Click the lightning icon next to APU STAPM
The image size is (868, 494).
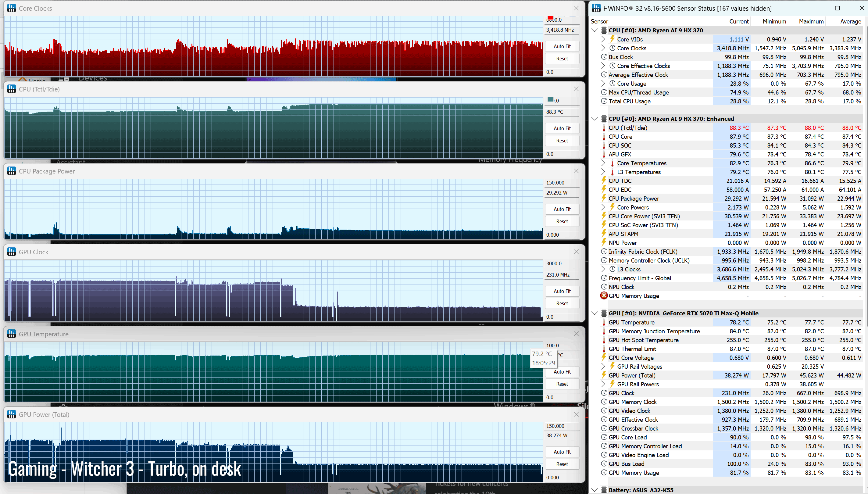pyautogui.click(x=604, y=233)
